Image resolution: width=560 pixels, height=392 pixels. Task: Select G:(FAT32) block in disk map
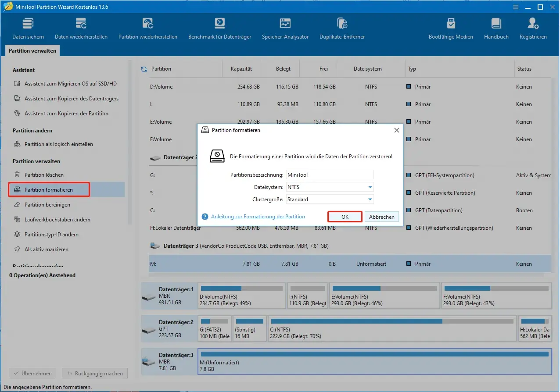pos(215,328)
